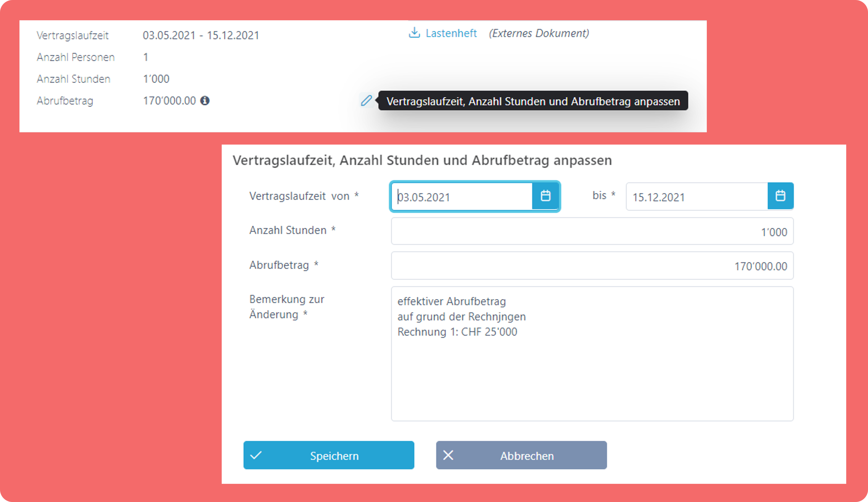The width and height of the screenshot is (868, 502).
Task: Click the 'Rechnung 1: CHF 25'000' line in remarks
Action: (457, 332)
